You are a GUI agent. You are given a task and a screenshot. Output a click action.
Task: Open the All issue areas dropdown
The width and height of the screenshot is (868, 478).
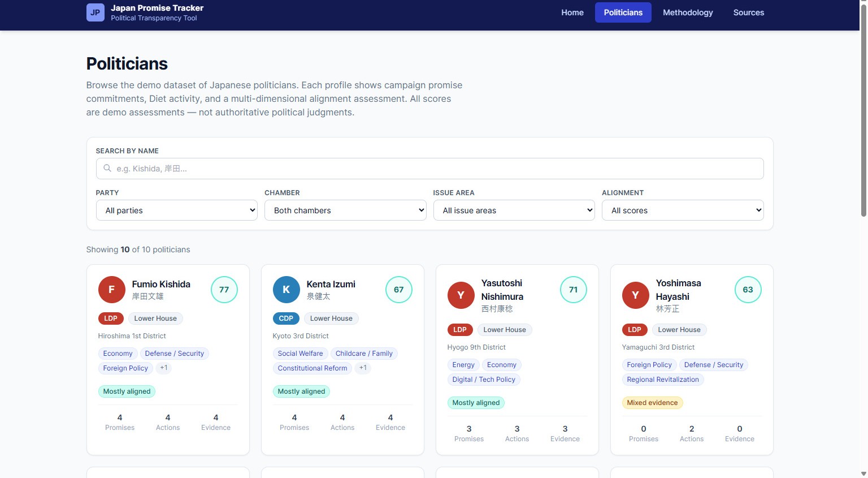coord(514,210)
